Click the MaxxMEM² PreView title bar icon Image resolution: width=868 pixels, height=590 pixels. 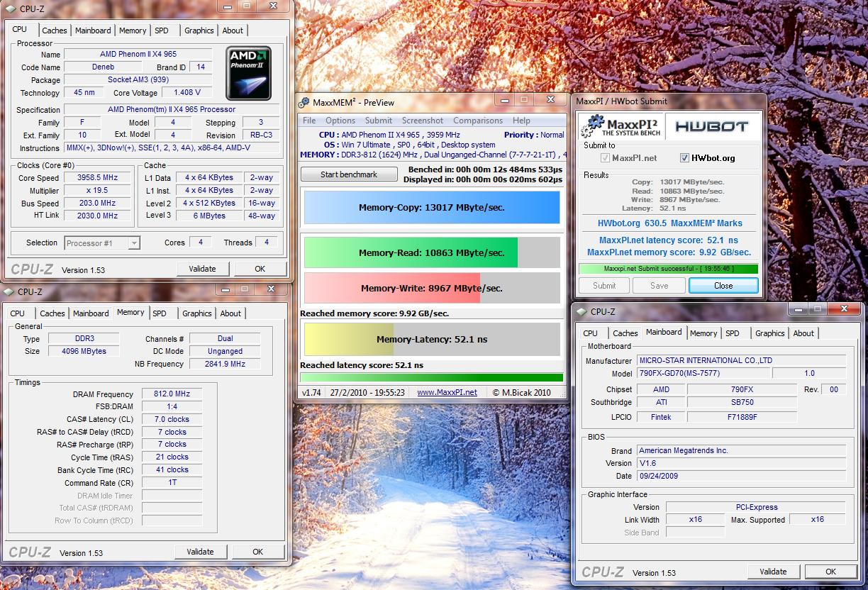point(304,102)
